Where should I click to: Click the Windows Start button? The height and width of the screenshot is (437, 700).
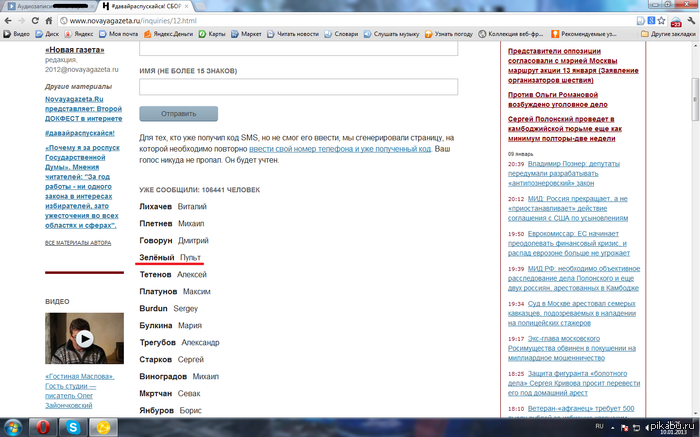[x=14, y=426]
